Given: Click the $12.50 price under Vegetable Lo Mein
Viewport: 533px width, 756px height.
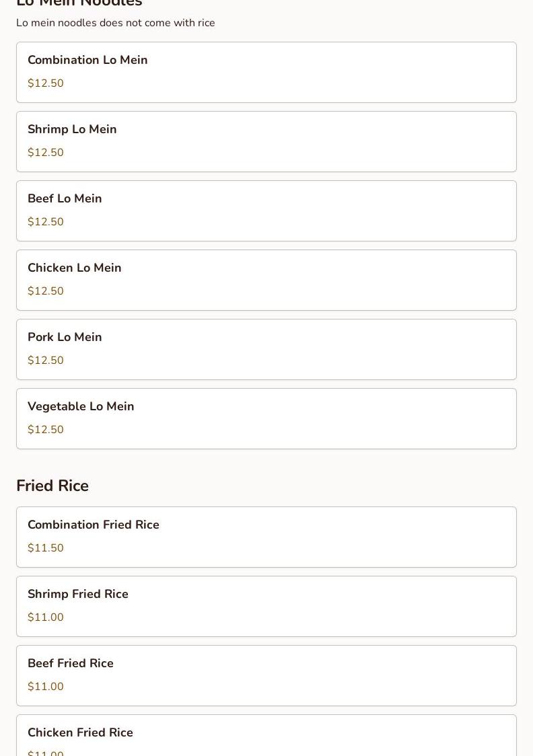Looking at the screenshot, I should pos(46,430).
